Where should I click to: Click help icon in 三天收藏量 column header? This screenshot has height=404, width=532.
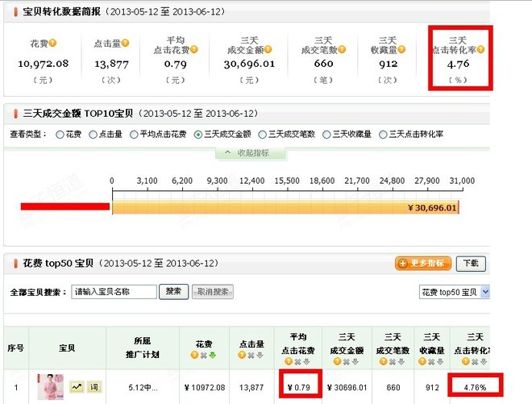[x=422, y=361]
